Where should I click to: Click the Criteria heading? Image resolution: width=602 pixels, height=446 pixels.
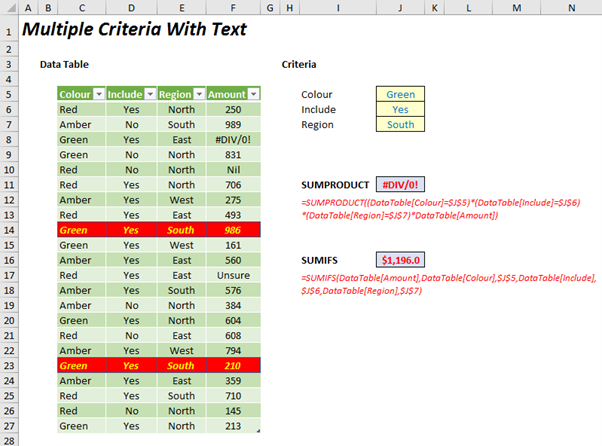[x=299, y=64]
